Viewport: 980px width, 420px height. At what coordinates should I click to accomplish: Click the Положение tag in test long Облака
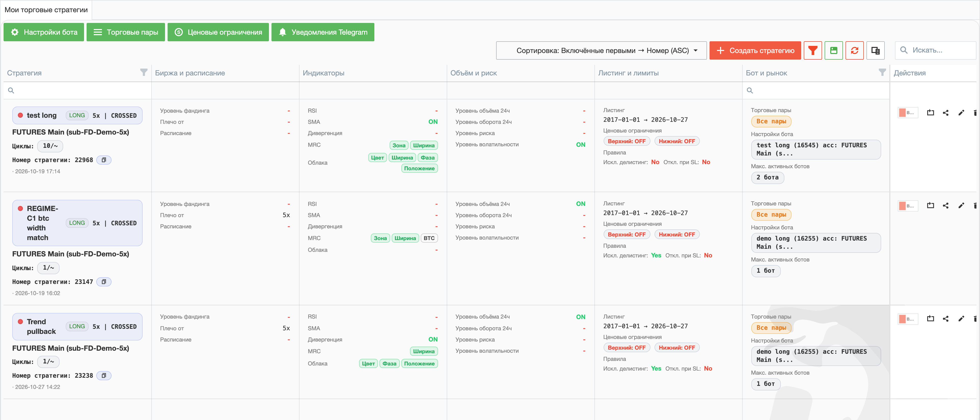click(x=419, y=168)
